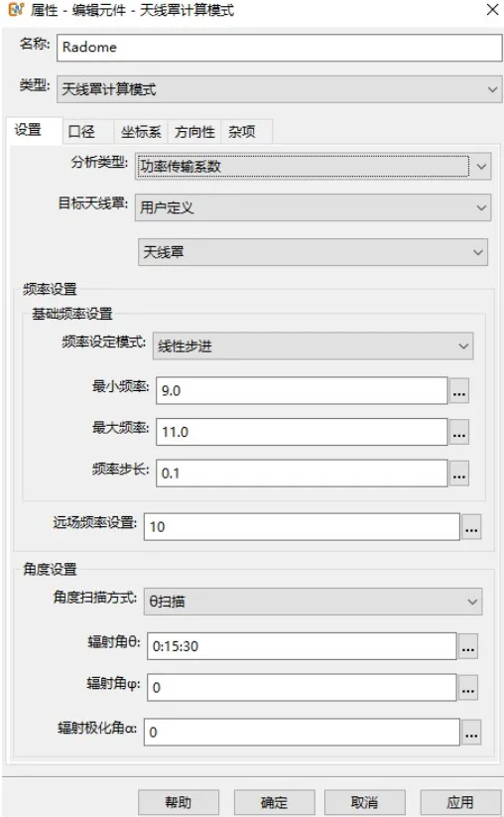This screenshot has height=817, width=504.
Task: Open the 目标天线罩 dropdown list
Action: pos(313,207)
